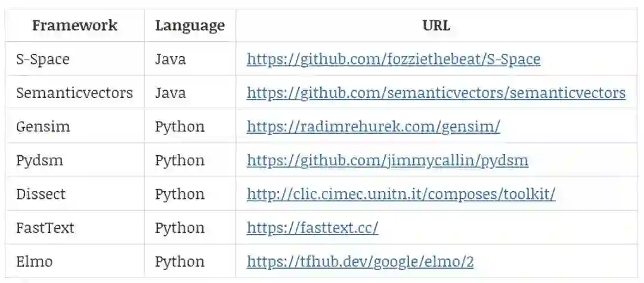The width and height of the screenshot is (644, 283).
Task: Select the Python cell in the Elmo row
Action: [x=179, y=262]
